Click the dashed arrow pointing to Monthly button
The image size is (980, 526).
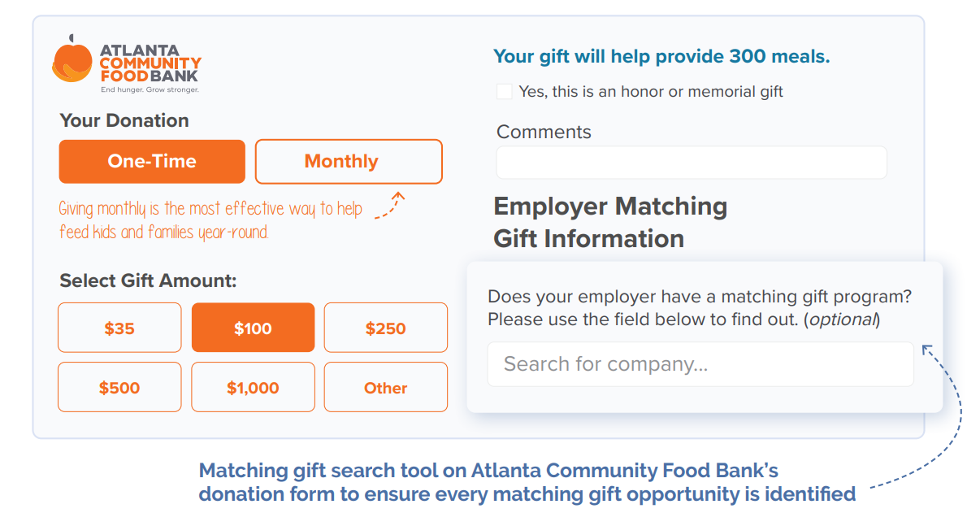[390, 205]
